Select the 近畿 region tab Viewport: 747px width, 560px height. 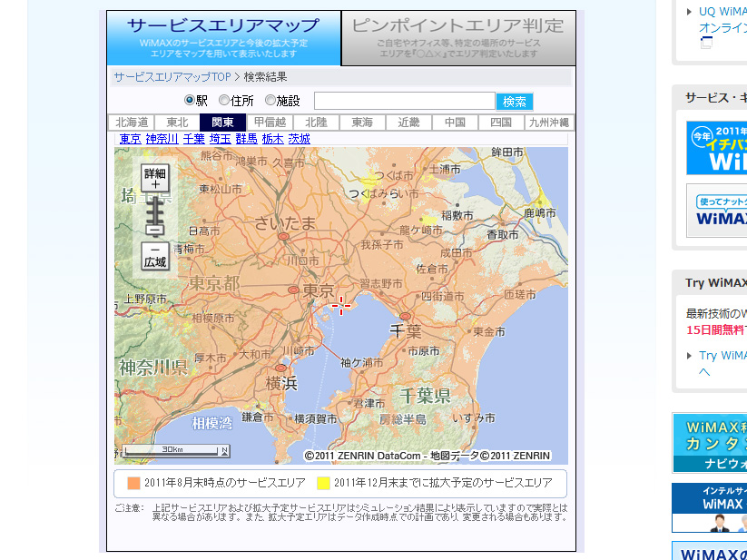coord(408,123)
